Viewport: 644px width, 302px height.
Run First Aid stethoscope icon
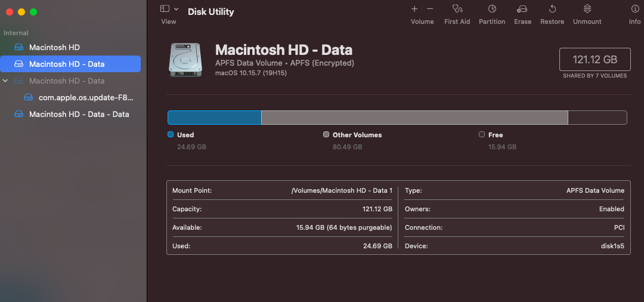[x=457, y=8]
